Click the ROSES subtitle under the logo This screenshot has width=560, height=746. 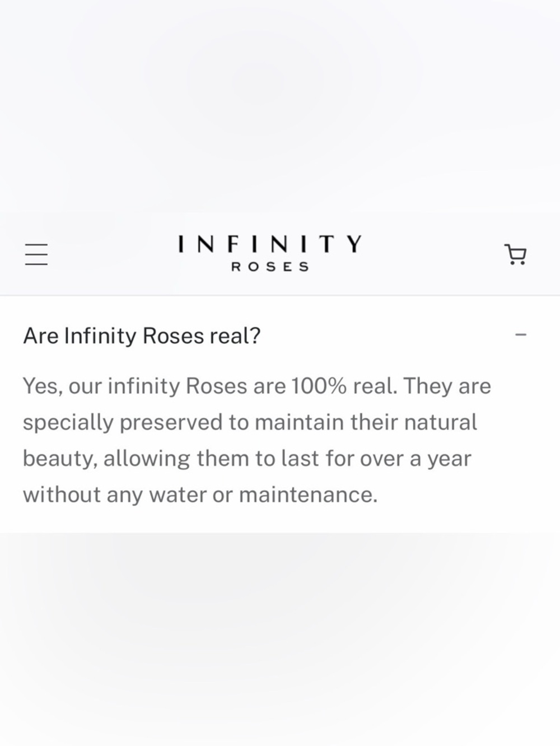pos(270,267)
